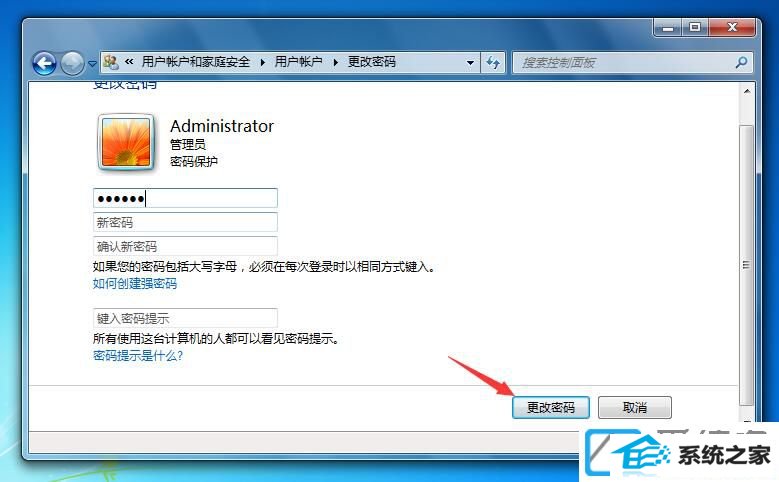
Task: Click the 新密码 input field
Action: 185,222
